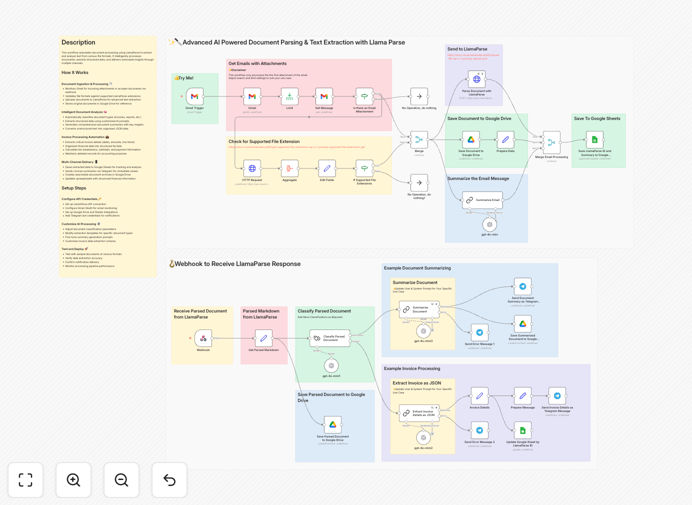
Task: Click the How It Works heading
Action: (x=75, y=72)
